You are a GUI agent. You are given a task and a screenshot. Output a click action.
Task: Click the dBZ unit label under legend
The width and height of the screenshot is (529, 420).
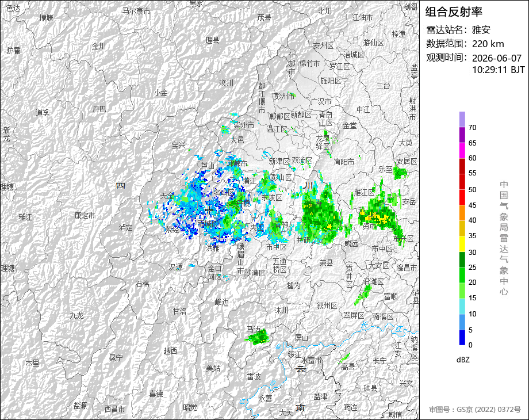click(463, 360)
